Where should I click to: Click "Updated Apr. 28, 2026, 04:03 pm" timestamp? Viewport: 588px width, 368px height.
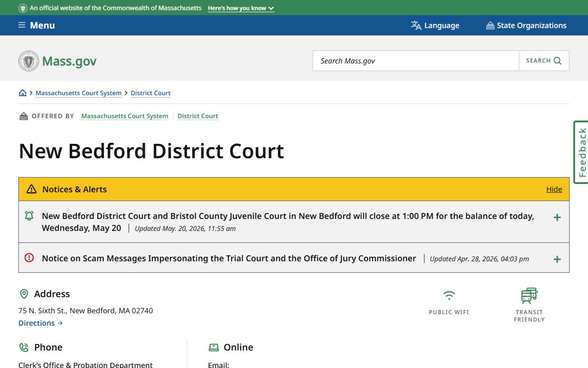tap(479, 259)
